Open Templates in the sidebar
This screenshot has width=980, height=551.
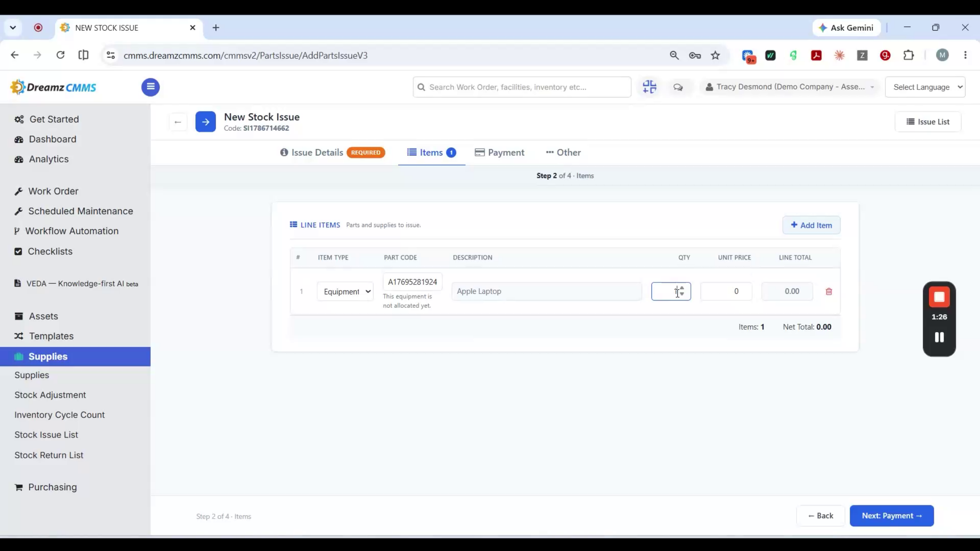point(44,336)
